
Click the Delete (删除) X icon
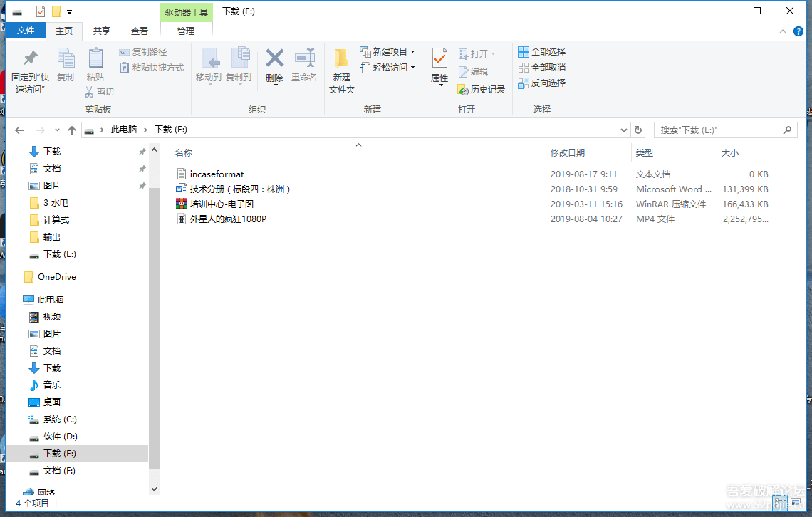click(274, 59)
